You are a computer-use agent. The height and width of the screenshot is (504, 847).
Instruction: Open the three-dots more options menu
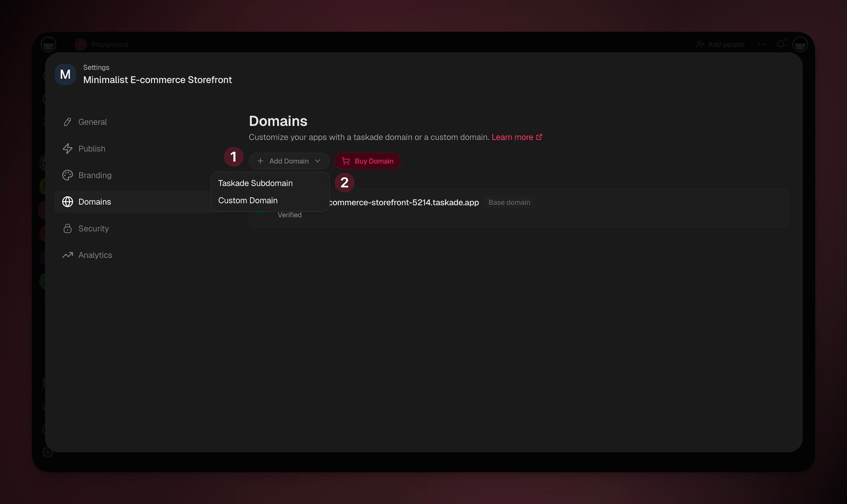(x=762, y=45)
